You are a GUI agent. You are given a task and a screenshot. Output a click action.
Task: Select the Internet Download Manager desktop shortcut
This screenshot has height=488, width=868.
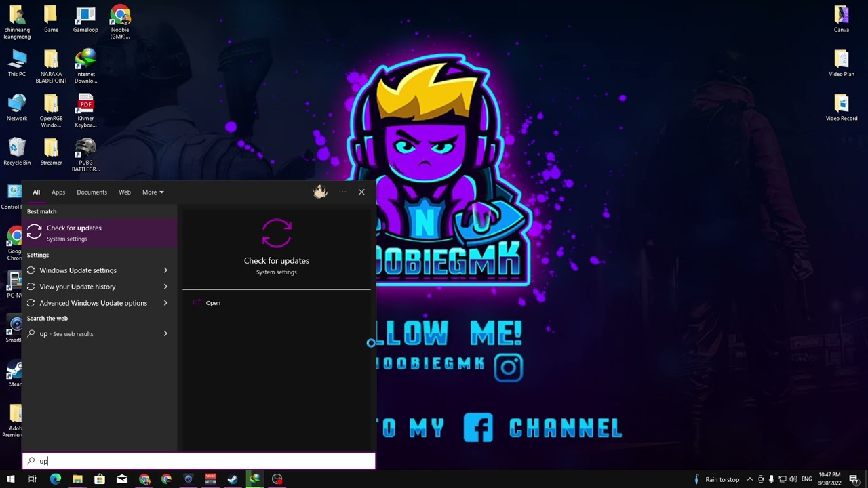[85, 67]
